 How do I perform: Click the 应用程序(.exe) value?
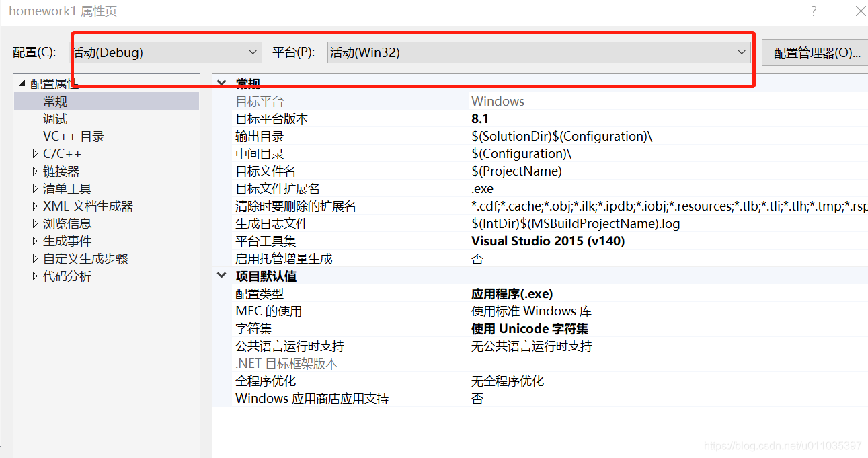512,294
